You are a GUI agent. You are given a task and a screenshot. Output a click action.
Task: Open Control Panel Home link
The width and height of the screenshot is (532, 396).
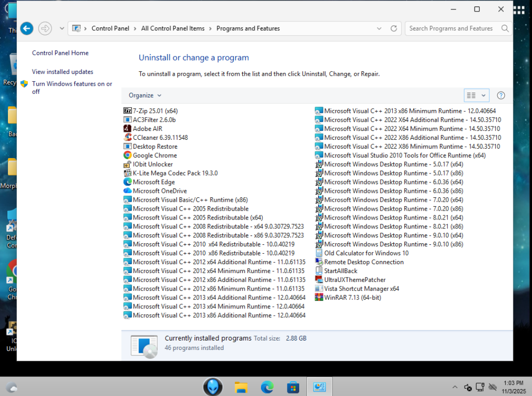(60, 53)
